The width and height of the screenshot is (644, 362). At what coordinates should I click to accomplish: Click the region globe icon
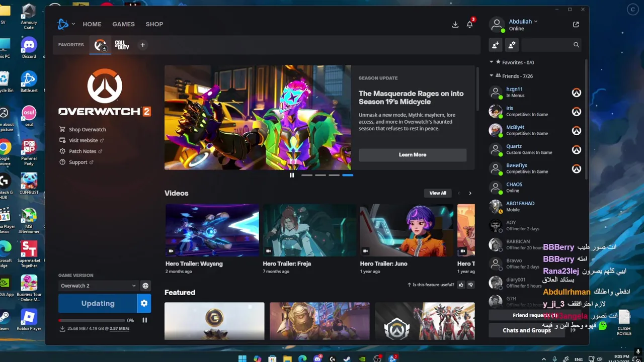click(145, 286)
